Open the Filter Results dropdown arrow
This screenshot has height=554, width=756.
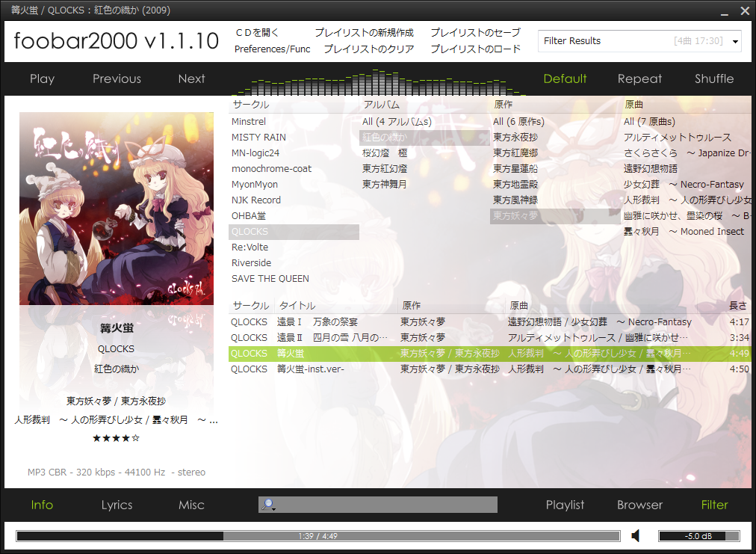tap(735, 42)
